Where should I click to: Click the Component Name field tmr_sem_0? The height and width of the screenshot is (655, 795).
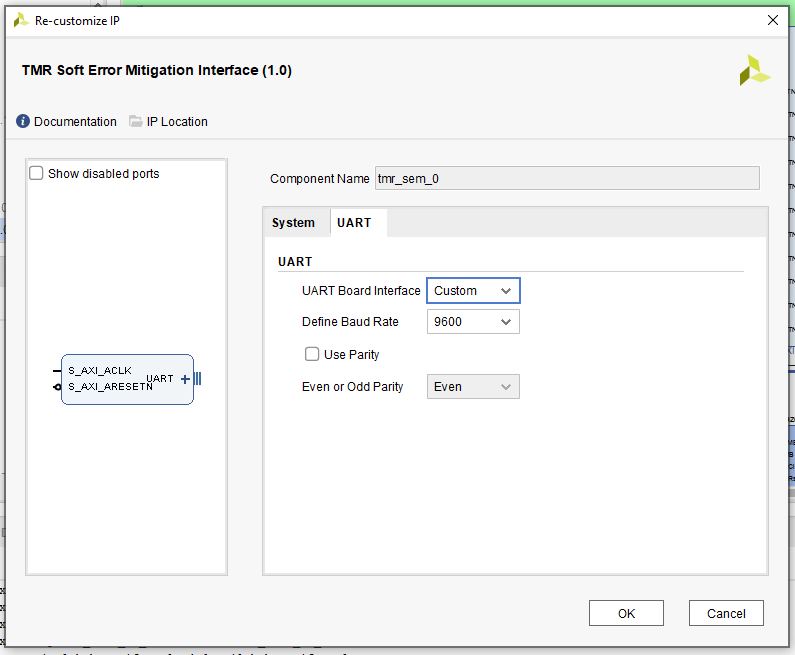[567, 178]
